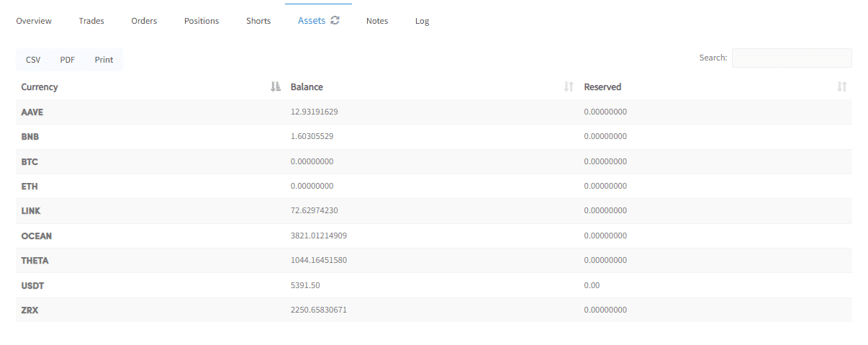This screenshot has width=868, height=345.
Task: Select the BTC currency row
Action: [434, 161]
